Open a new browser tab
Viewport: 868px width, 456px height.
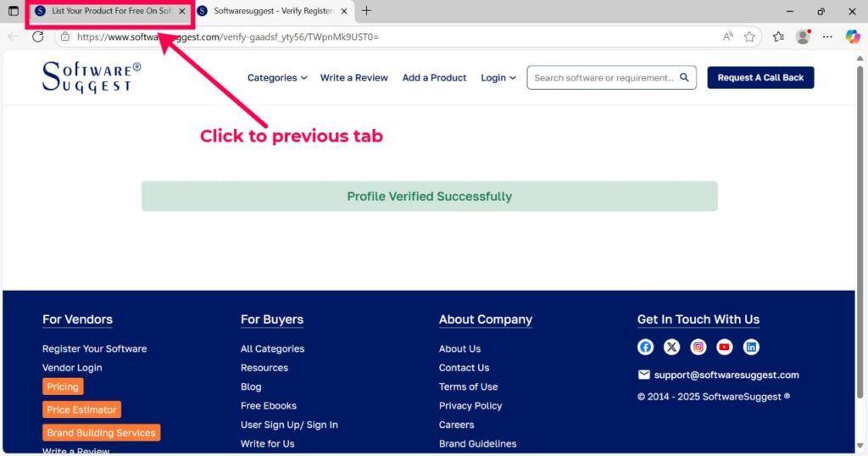pos(366,10)
